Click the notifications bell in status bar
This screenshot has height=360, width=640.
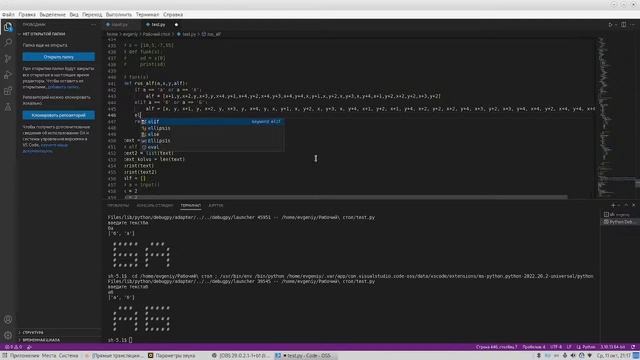633,347
